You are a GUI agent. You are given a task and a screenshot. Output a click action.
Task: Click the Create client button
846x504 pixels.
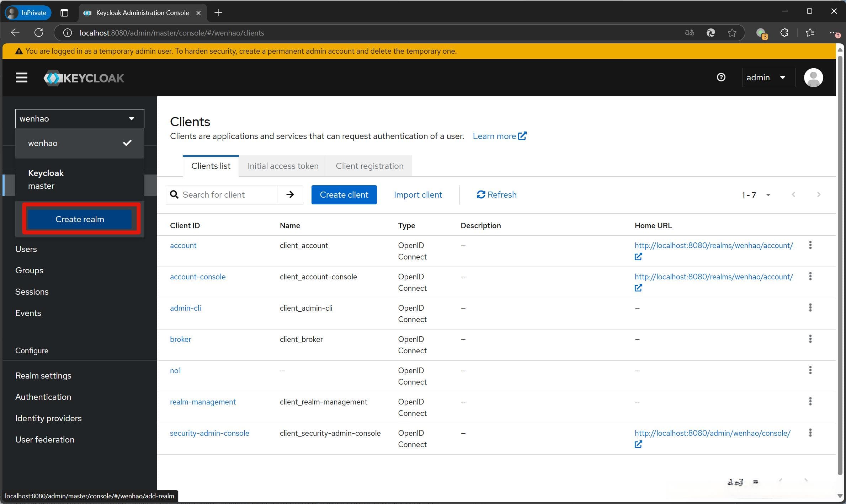[344, 194]
